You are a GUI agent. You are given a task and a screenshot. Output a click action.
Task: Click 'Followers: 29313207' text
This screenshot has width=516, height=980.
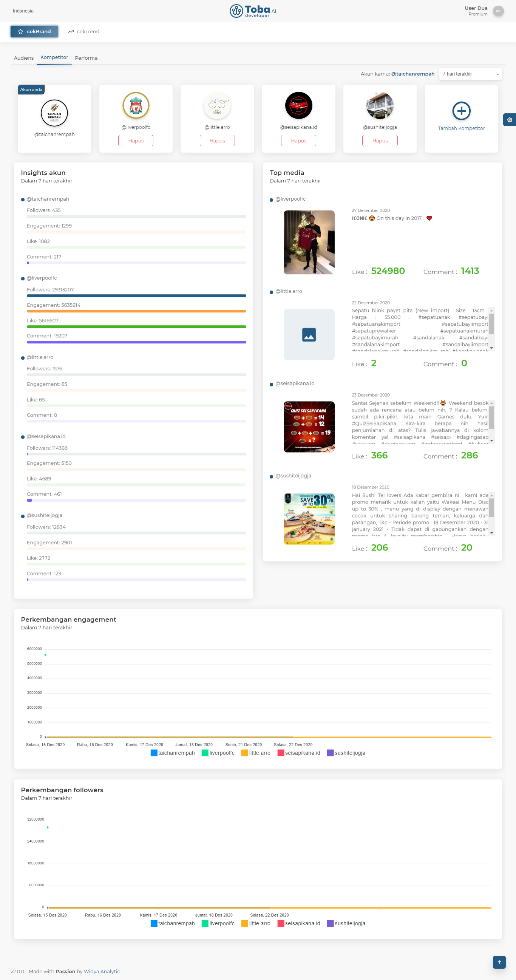click(x=50, y=289)
